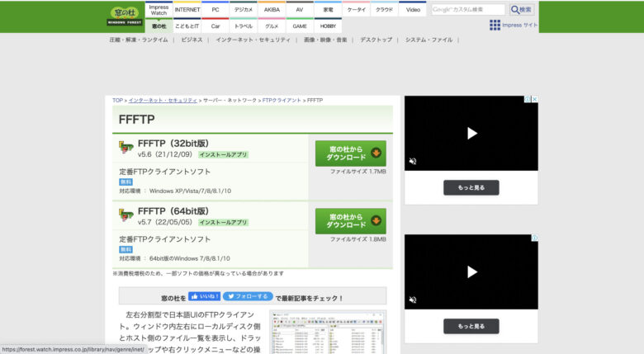Open ad info icon on upper ad

point(528,99)
